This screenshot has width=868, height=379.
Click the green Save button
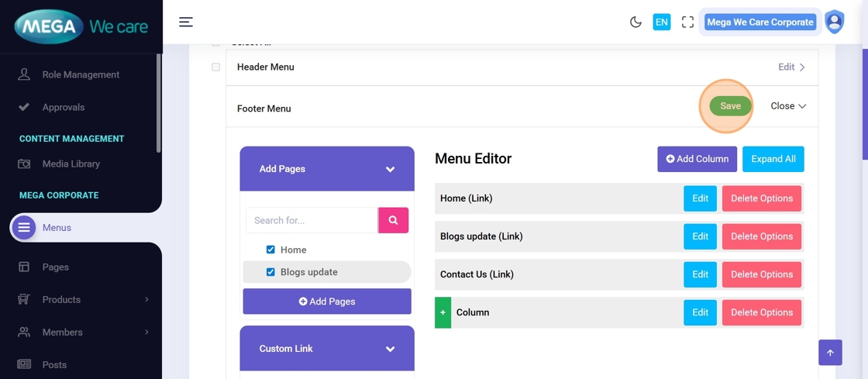[730, 106]
